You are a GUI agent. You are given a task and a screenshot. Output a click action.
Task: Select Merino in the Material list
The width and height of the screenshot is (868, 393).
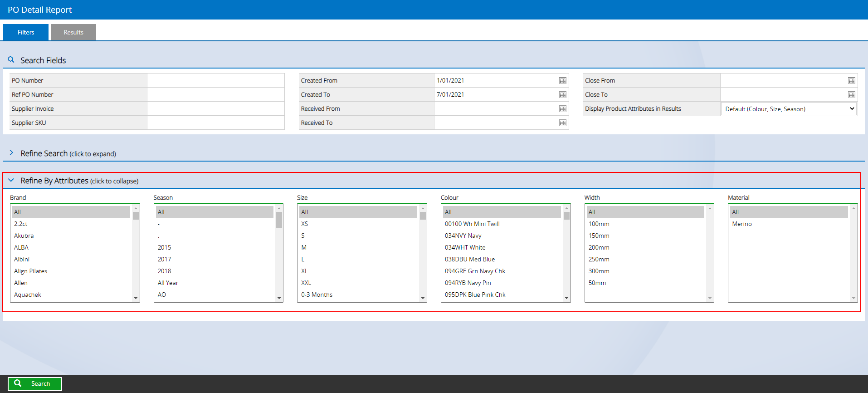[x=789, y=224]
